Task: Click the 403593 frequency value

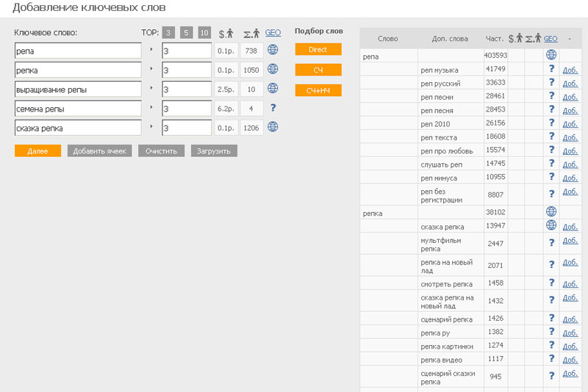Action: (x=495, y=55)
